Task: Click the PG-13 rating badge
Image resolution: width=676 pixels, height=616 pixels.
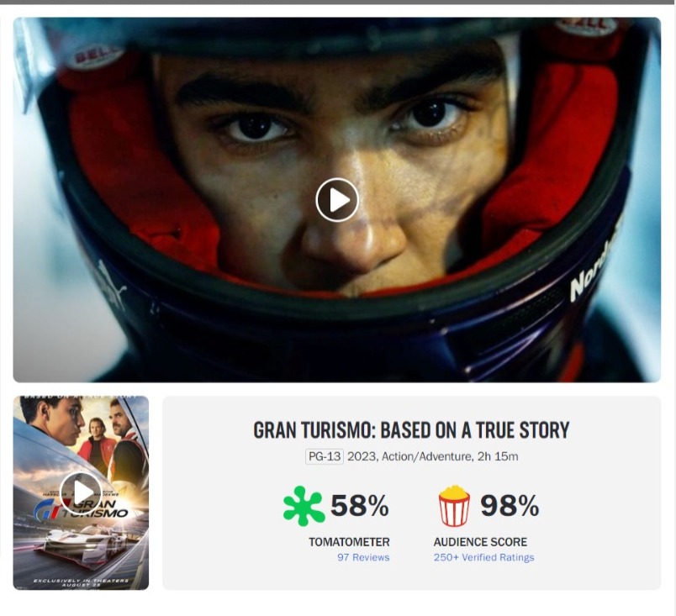Action: (325, 456)
